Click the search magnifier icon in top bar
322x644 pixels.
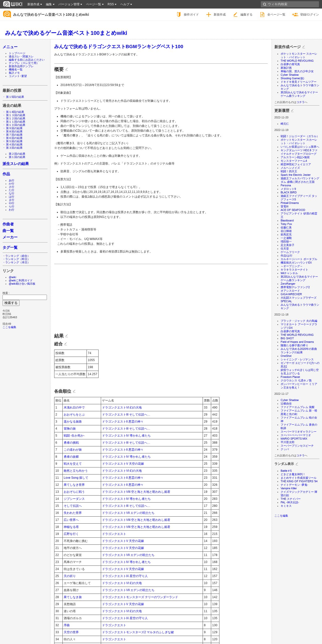coord(264,4)
